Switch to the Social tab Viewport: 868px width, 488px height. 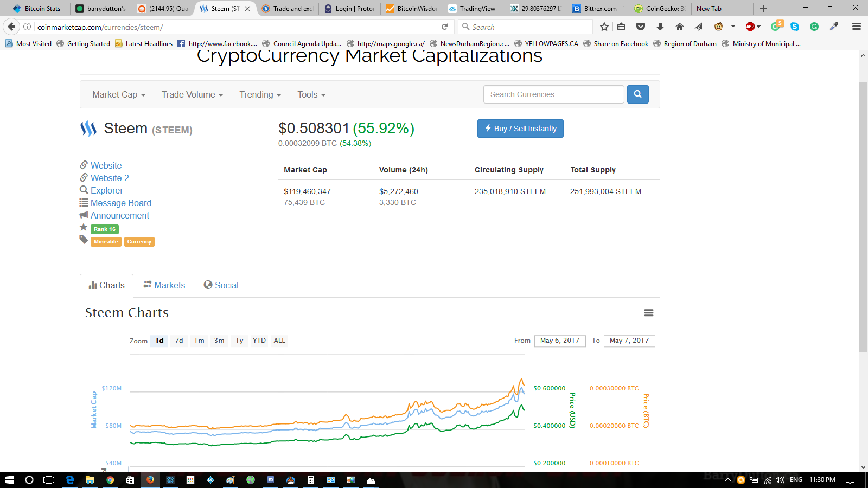(221, 285)
